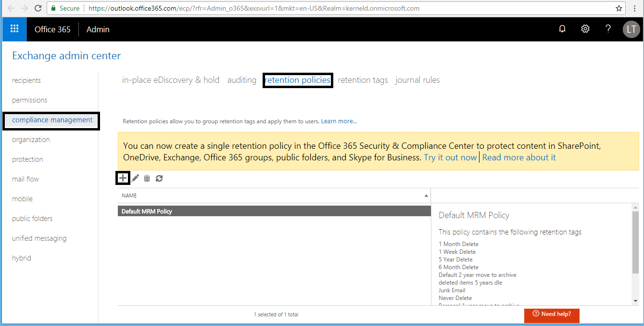Open organization in the left navigation
Viewport: 644px width, 326px height.
coord(31,140)
